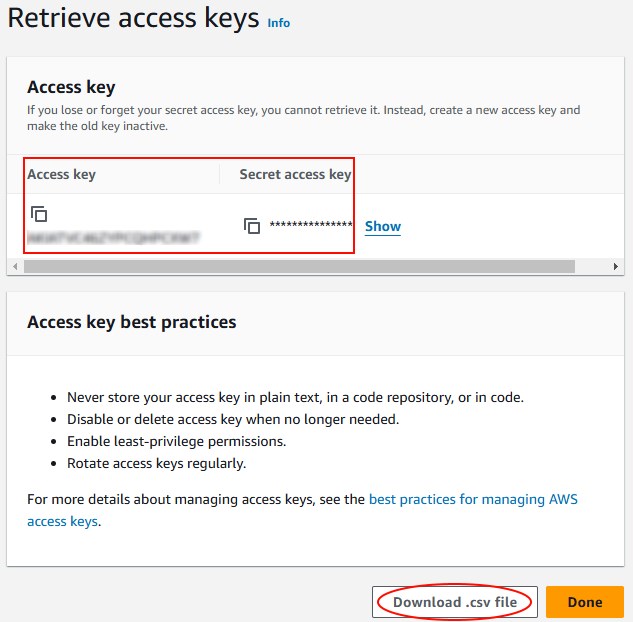The width and height of the screenshot is (633, 622).
Task: Select the blurred access key value
Action: [113, 237]
